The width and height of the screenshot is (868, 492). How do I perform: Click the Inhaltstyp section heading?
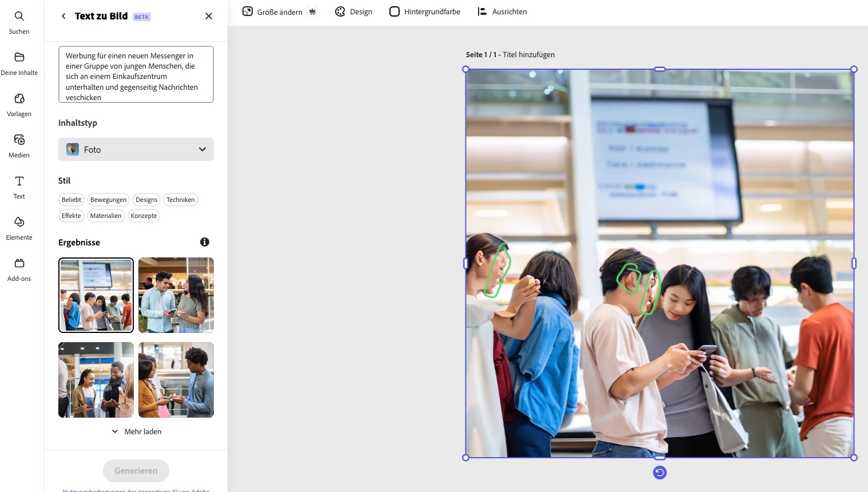pyautogui.click(x=78, y=123)
